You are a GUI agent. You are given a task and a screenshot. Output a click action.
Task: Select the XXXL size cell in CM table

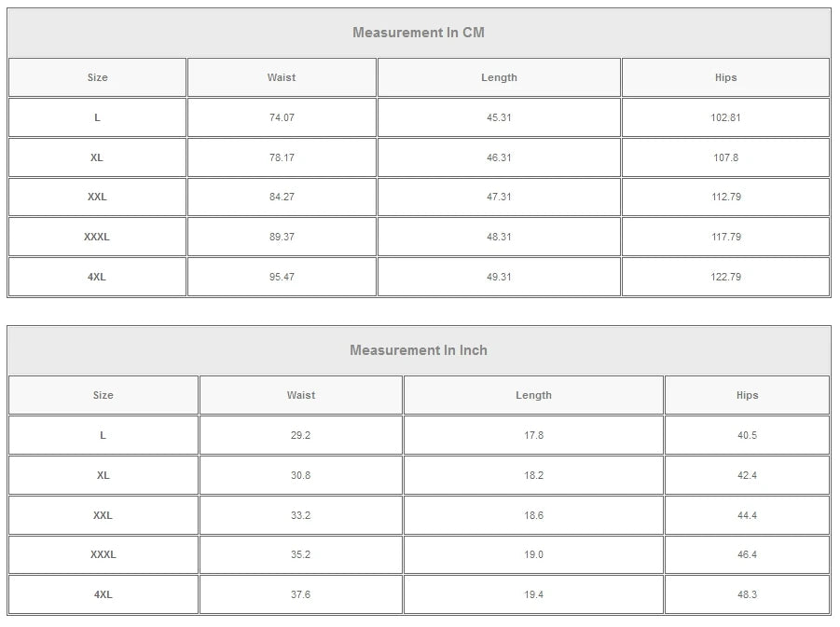97,237
